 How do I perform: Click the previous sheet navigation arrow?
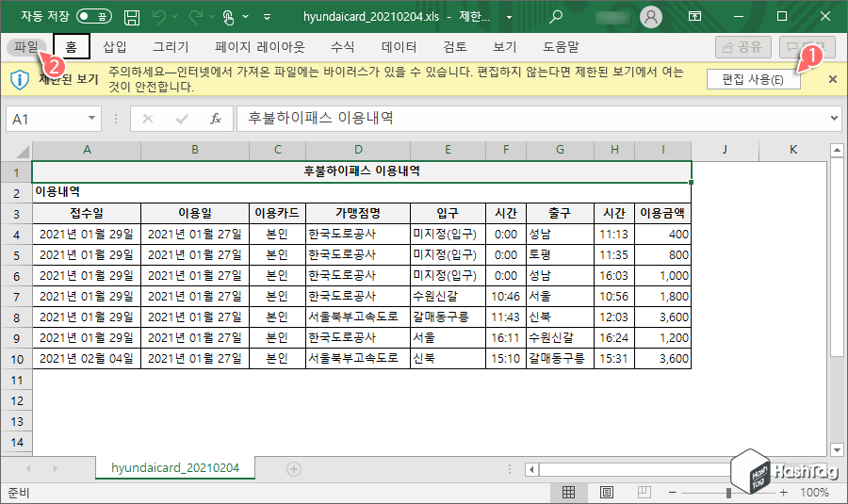tap(28, 469)
